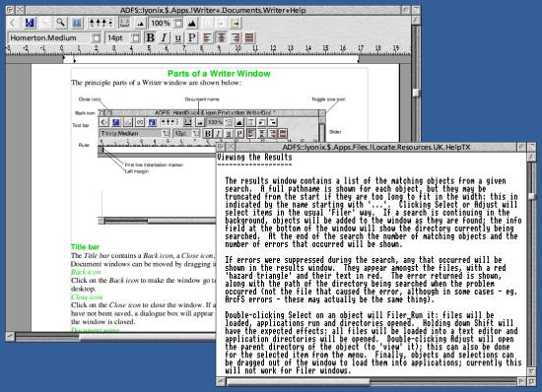Screen dimensions: 542x392
Task: Click the small mountain zoom out icon
Action: pyautogui.click(x=140, y=24)
